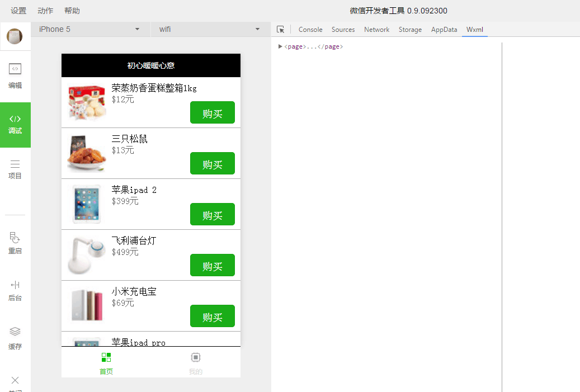The image size is (580, 392).
Task: Click the 初心暖暖心意 navigation title
Action: coord(151,65)
